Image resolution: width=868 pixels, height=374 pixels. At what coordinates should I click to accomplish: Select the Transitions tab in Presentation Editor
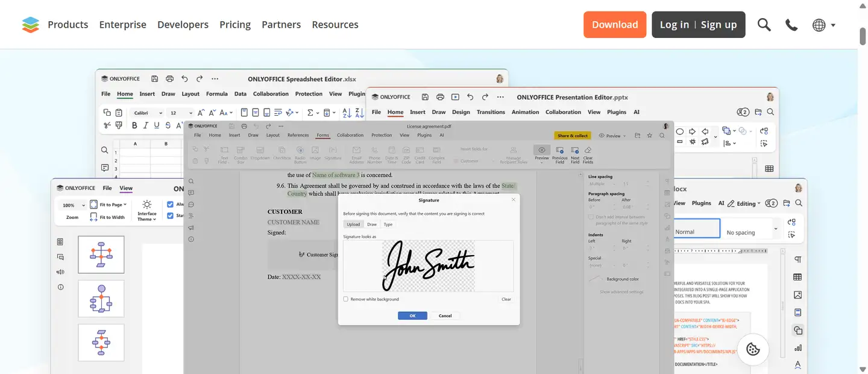click(491, 112)
